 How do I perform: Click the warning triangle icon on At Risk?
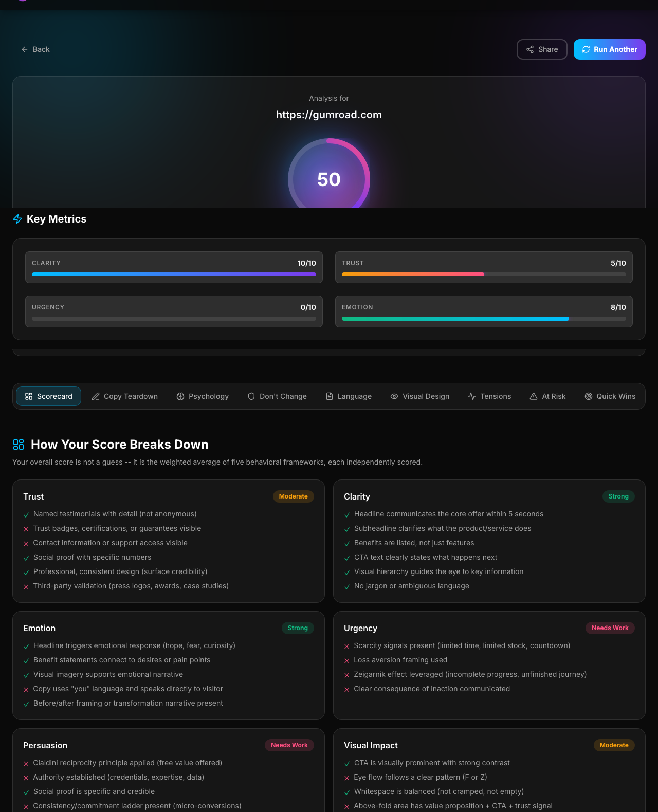pyautogui.click(x=534, y=396)
